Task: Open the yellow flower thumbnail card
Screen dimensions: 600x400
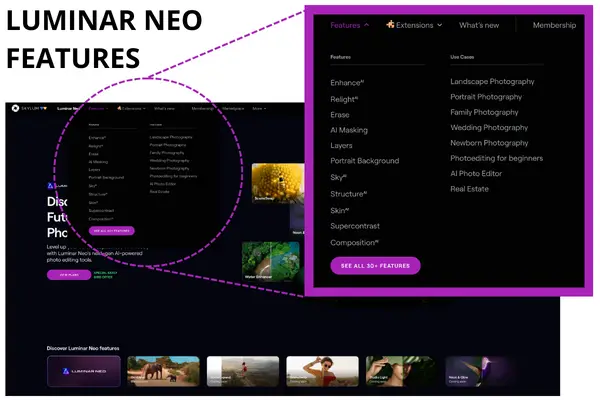Action: 278,183
